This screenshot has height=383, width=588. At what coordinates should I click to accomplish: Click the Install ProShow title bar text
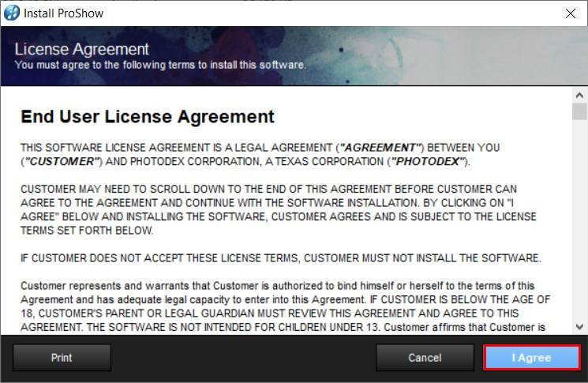coord(63,13)
